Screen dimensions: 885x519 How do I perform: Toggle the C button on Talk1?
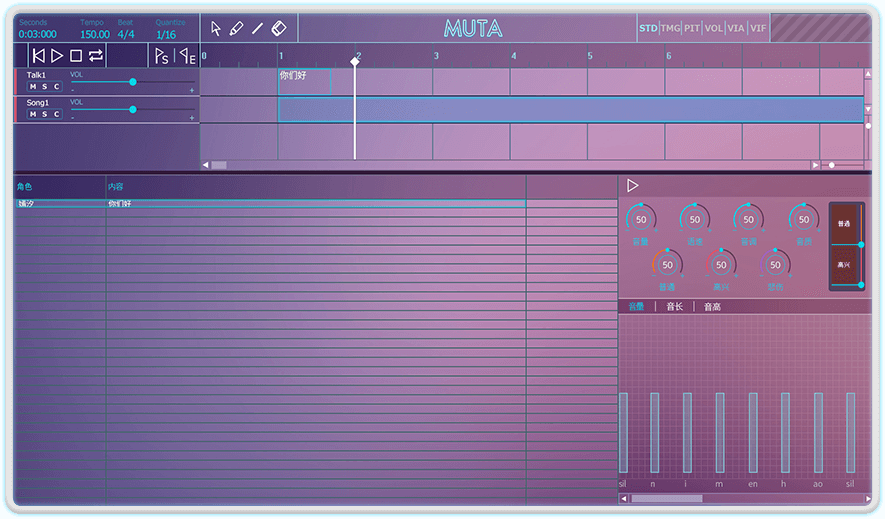pos(56,87)
